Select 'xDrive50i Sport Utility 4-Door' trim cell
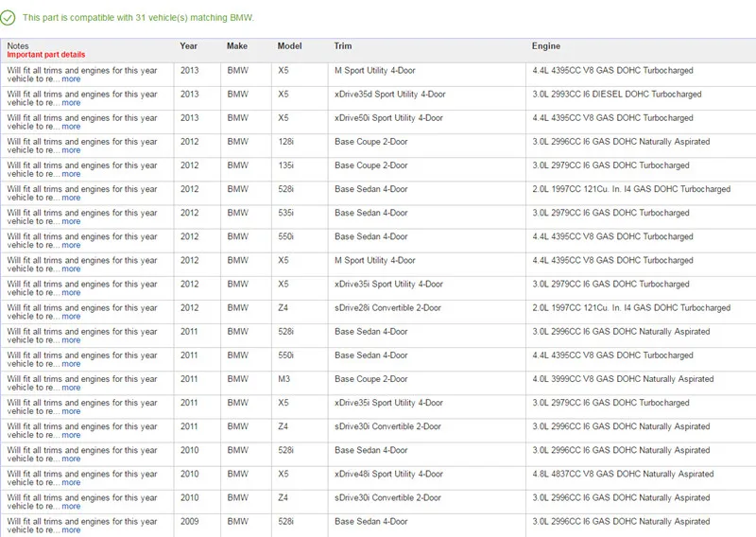The width and height of the screenshot is (756, 537). [x=388, y=118]
